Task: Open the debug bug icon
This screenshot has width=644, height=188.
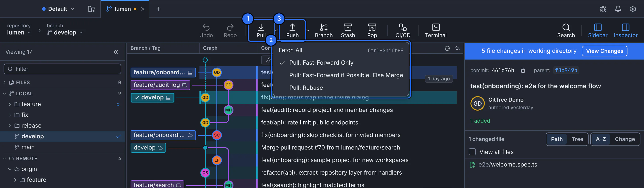Action: 602,9
